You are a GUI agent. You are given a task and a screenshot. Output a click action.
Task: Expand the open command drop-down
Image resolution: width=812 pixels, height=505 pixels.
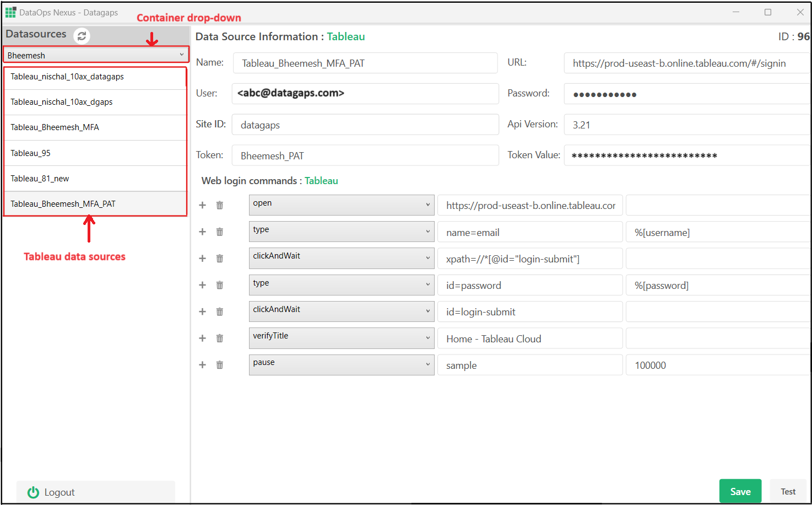coord(341,205)
